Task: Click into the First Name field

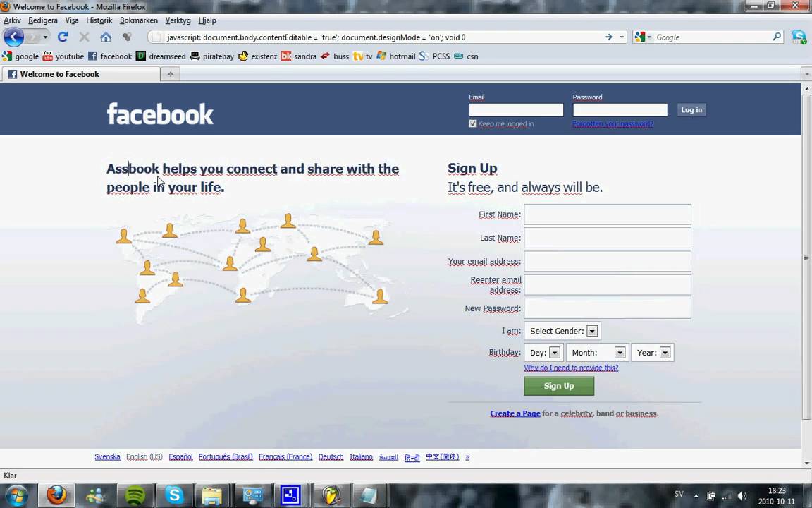Action: tap(608, 214)
